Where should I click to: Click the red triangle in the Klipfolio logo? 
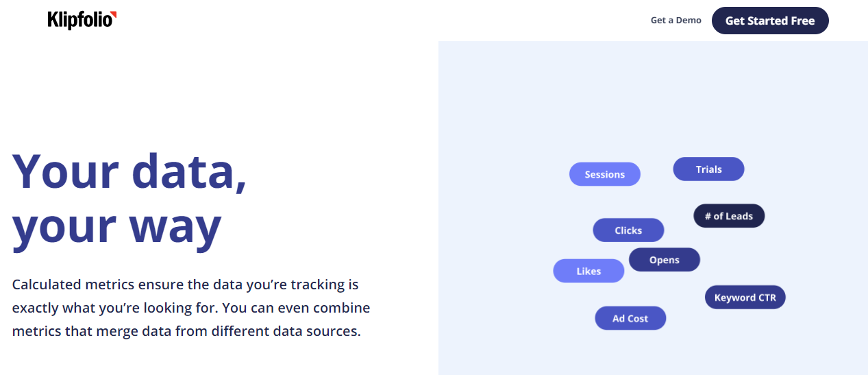click(x=113, y=15)
